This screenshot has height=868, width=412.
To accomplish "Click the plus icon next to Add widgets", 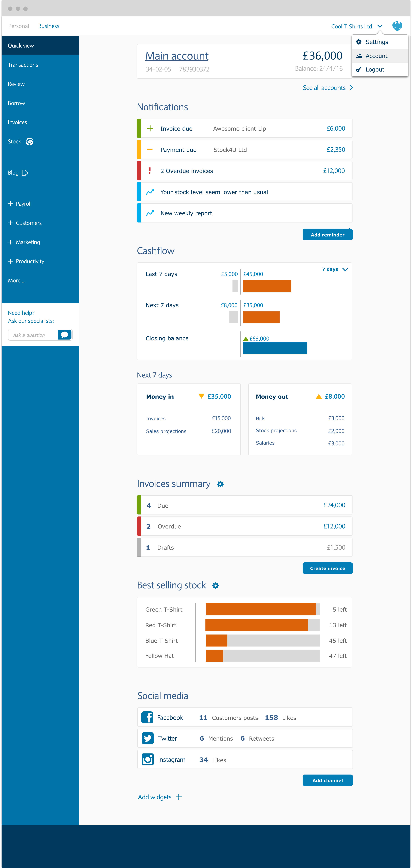I will 179,797.
